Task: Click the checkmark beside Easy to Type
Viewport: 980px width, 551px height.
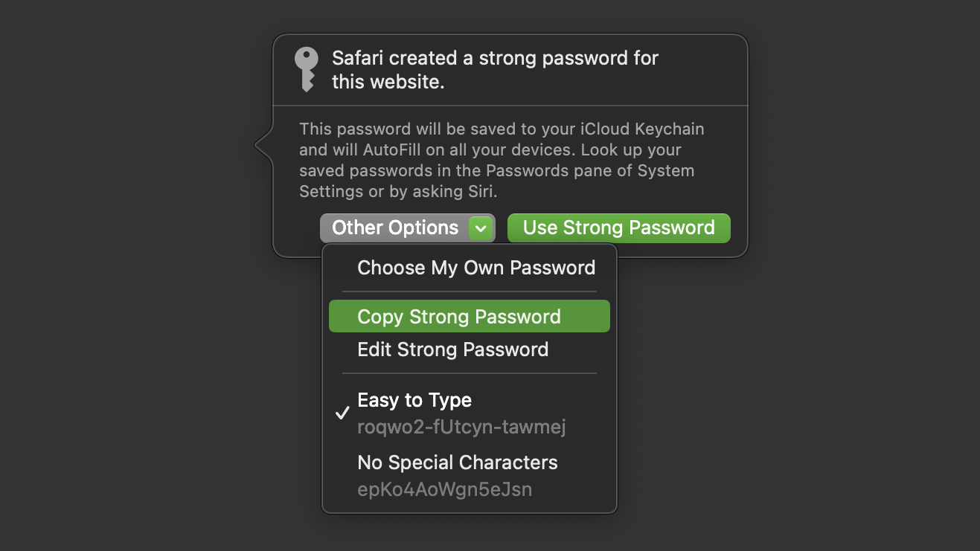Action: pyautogui.click(x=342, y=413)
